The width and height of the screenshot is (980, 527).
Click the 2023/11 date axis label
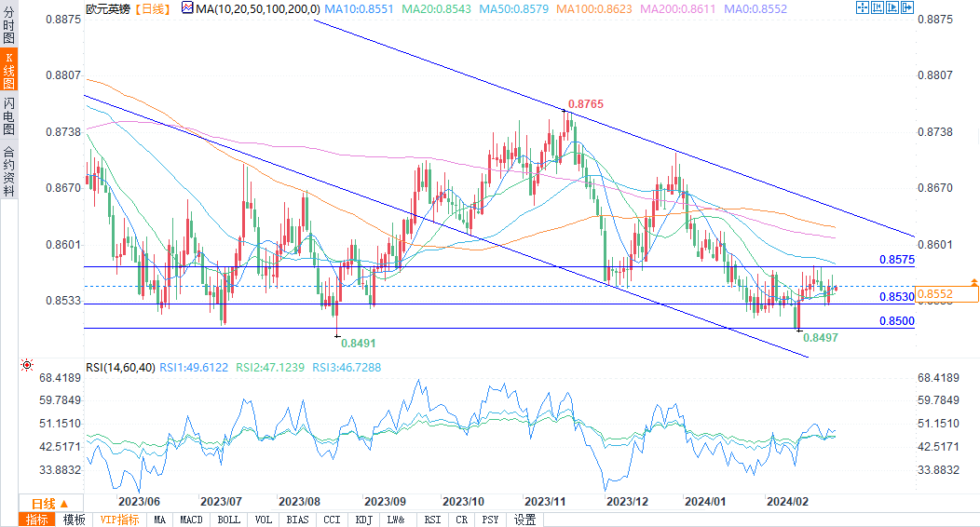coord(545,502)
